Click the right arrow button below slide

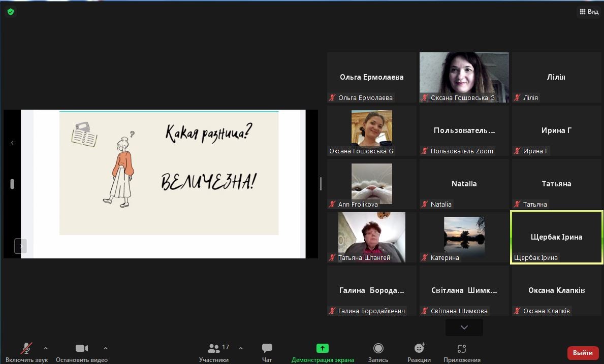click(21, 246)
